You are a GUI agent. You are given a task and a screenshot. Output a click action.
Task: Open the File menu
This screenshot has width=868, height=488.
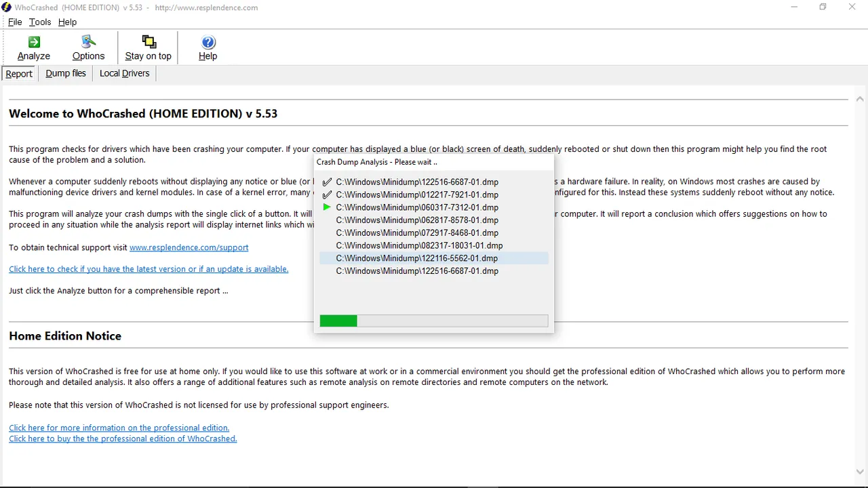click(x=15, y=22)
